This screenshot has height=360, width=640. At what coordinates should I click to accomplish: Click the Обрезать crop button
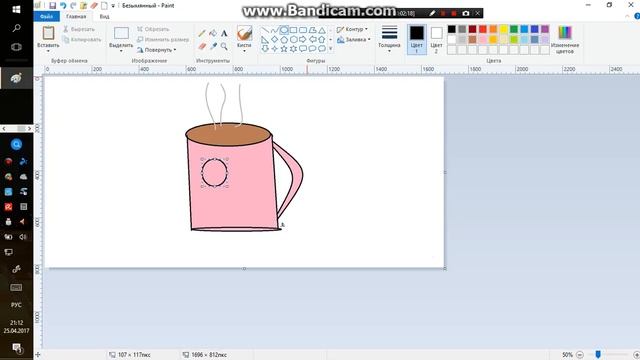(x=153, y=29)
